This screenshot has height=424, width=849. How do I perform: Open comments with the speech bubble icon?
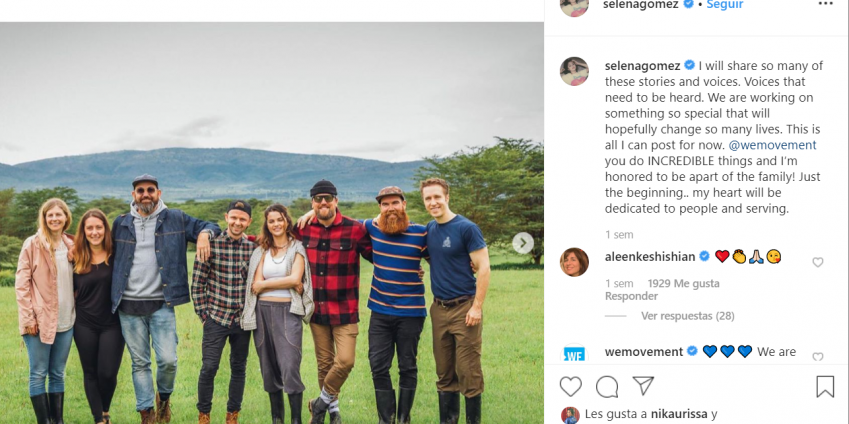coord(607,386)
